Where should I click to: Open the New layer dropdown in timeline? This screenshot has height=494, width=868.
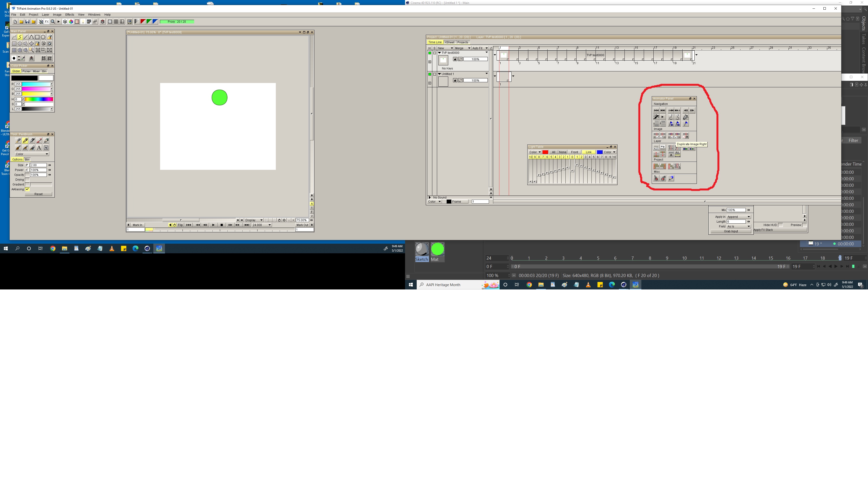tap(446, 48)
